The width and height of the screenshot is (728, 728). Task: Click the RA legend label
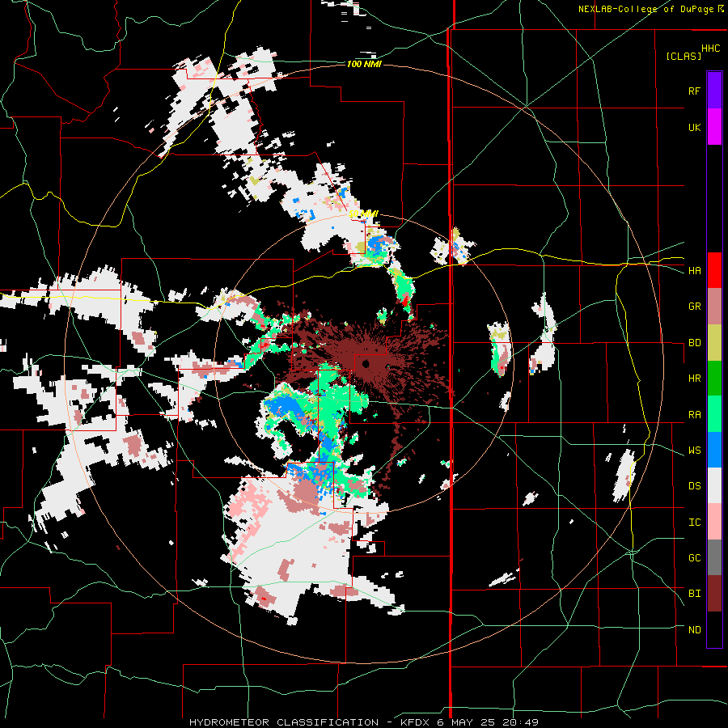click(x=694, y=415)
